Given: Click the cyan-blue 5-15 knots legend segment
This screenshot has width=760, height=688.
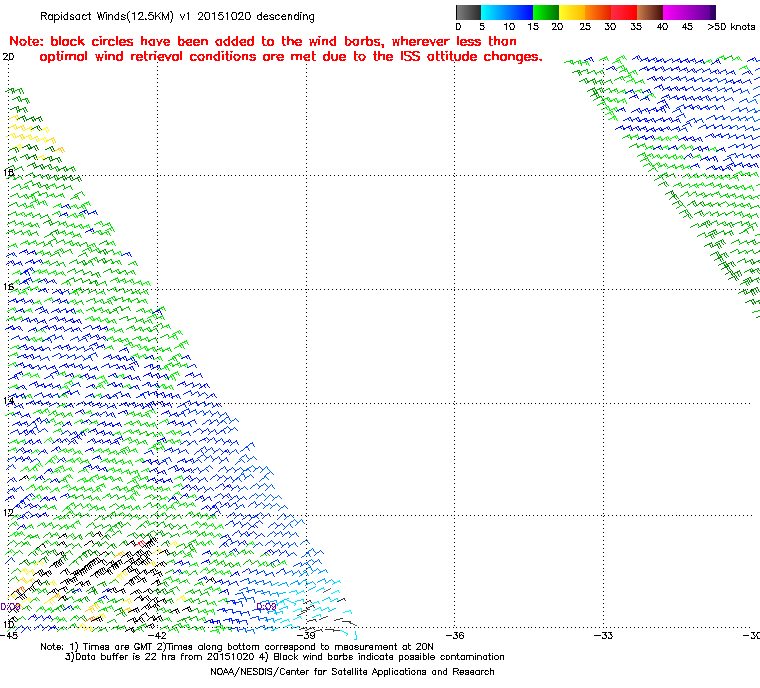Looking at the screenshot, I should pos(507,12).
